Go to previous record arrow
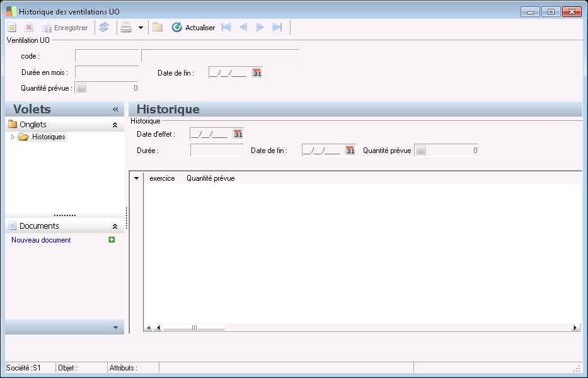Image resolution: width=588 pixels, height=378 pixels. point(243,28)
